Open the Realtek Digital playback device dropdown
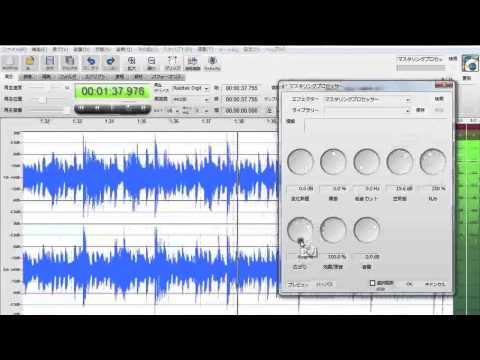The width and height of the screenshot is (480, 360). (x=190, y=89)
